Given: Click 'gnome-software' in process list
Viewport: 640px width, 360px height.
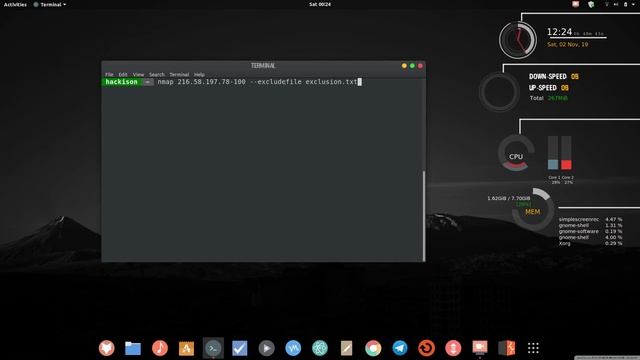Looking at the screenshot, I should coord(579,231).
